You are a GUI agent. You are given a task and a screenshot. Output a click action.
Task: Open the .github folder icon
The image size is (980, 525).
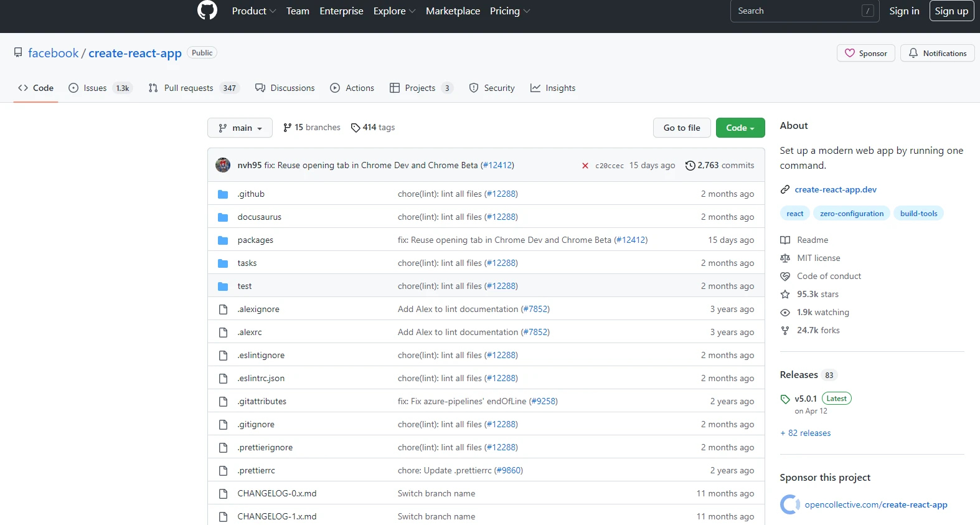[x=223, y=194]
